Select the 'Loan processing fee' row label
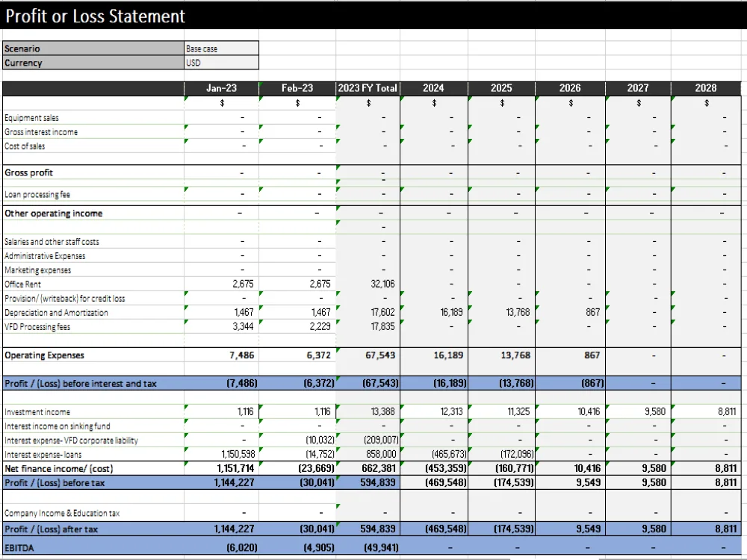Viewport: 747px width, 560px height. (37, 194)
